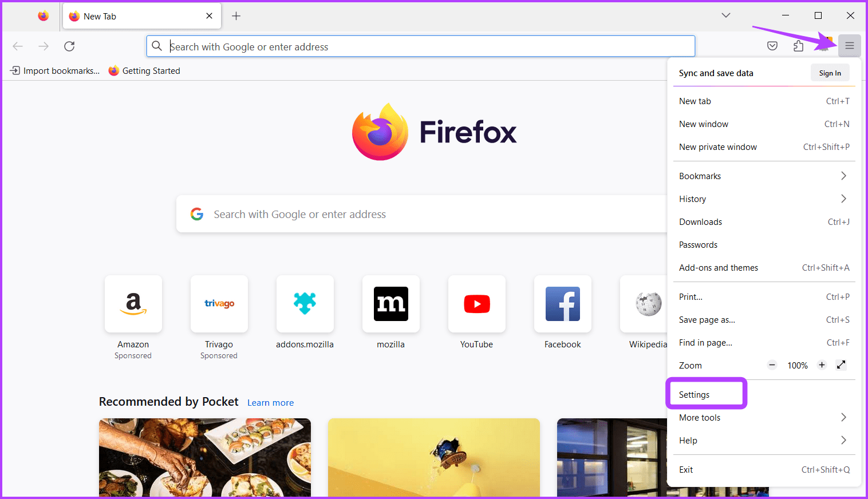
Task: Select New window menu item
Action: 764,124
